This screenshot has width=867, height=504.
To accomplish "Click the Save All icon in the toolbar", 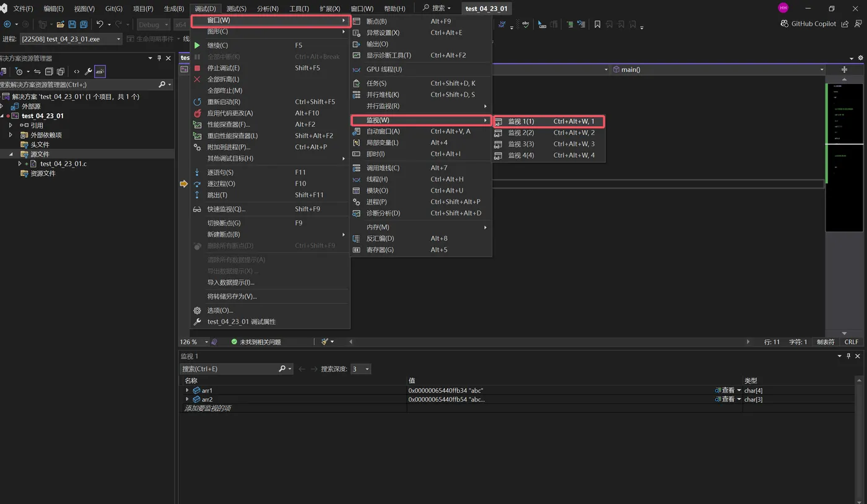I will point(84,24).
